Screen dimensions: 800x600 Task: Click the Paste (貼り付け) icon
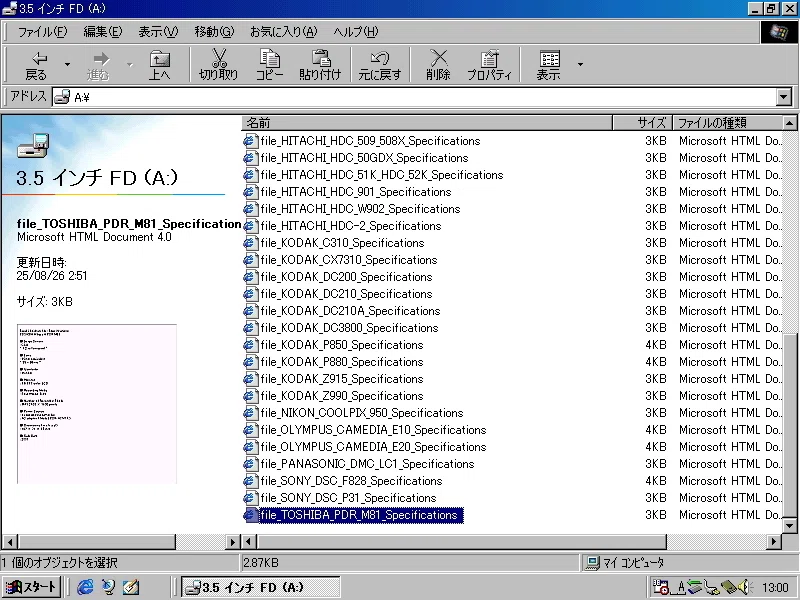(x=320, y=59)
